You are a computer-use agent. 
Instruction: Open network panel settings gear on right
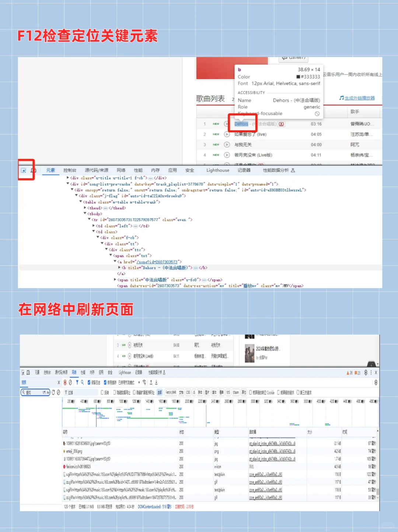coord(376,382)
